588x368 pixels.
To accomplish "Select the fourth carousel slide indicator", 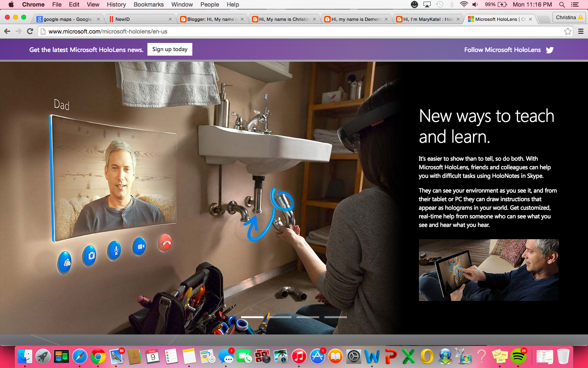I will point(336,317).
